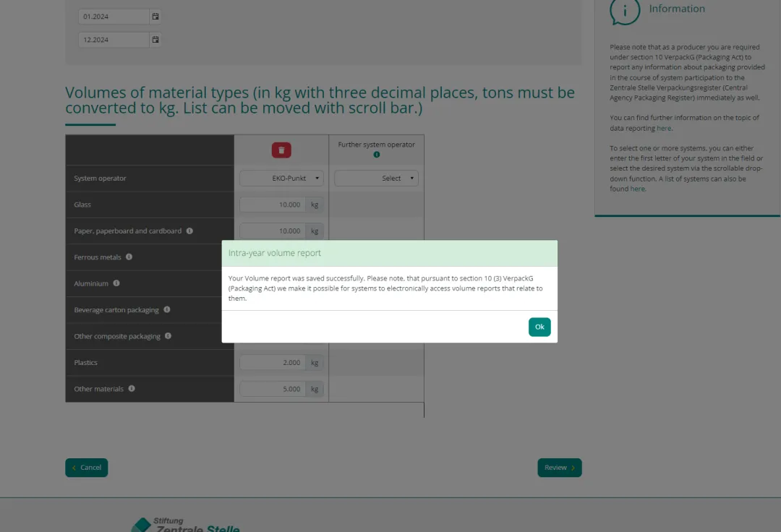The width and height of the screenshot is (781, 532).
Task: Delete the system operator column with trash icon
Action: (281, 150)
